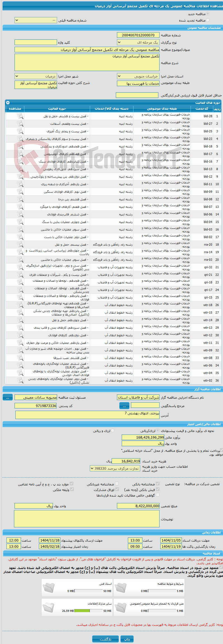Open شماره مناقصه قبلی dropdown
Image resolution: width=223 pixels, height=644 pixels.
coord(36,20)
